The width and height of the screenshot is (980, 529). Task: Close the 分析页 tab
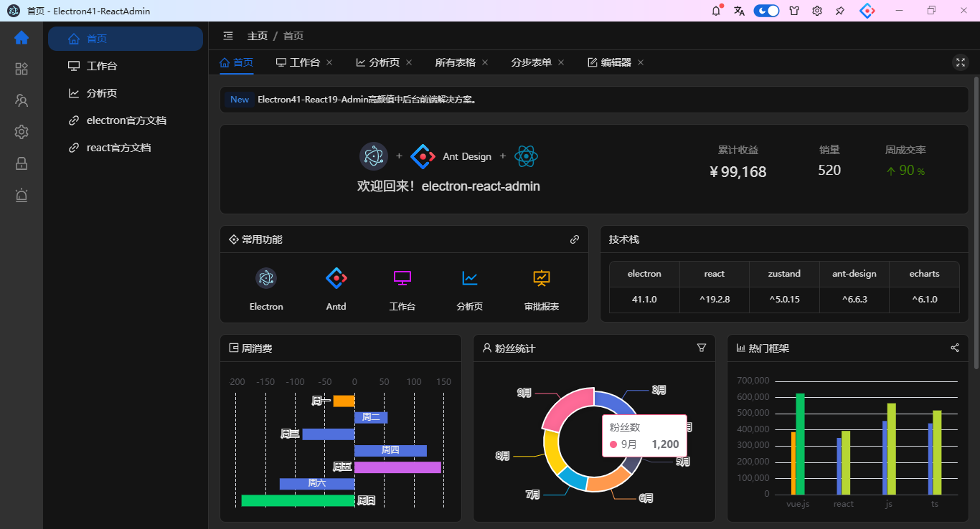pyautogui.click(x=409, y=62)
